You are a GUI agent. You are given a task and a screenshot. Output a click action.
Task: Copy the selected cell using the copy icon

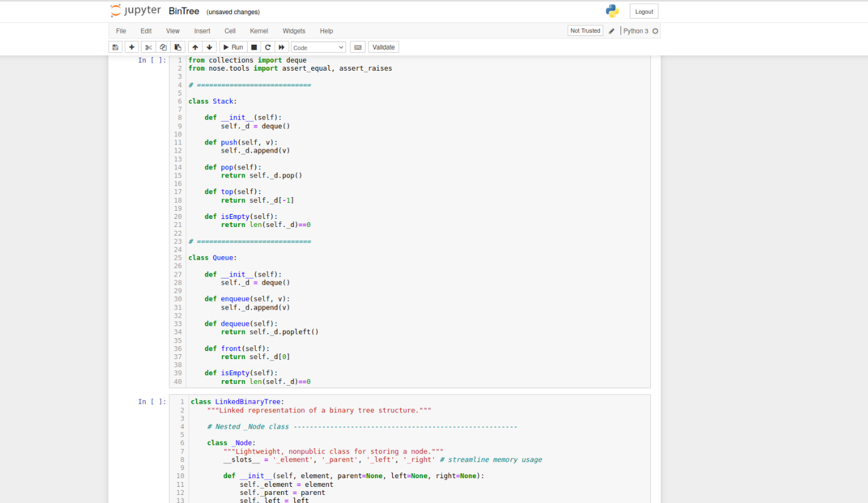(x=163, y=47)
